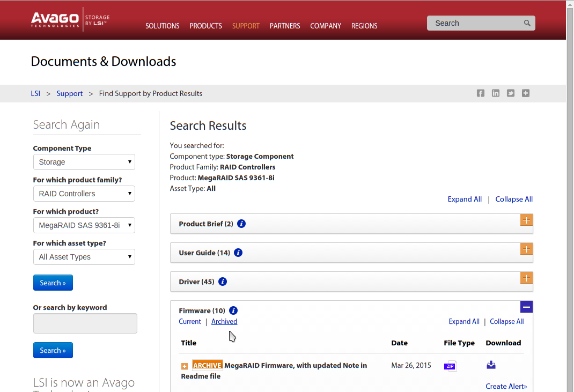This screenshot has width=574, height=392.
Task: Open the SUPPORT menu
Action: coord(246,26)
